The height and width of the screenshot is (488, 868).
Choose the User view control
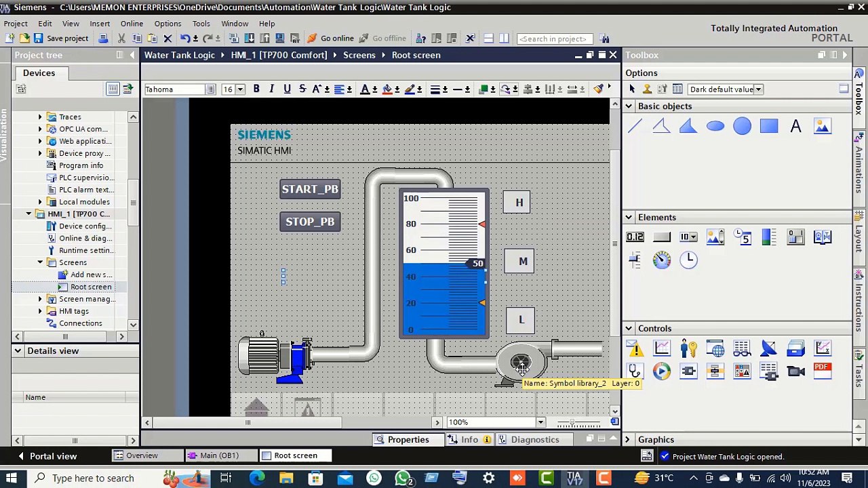click(x=688, y=348)
